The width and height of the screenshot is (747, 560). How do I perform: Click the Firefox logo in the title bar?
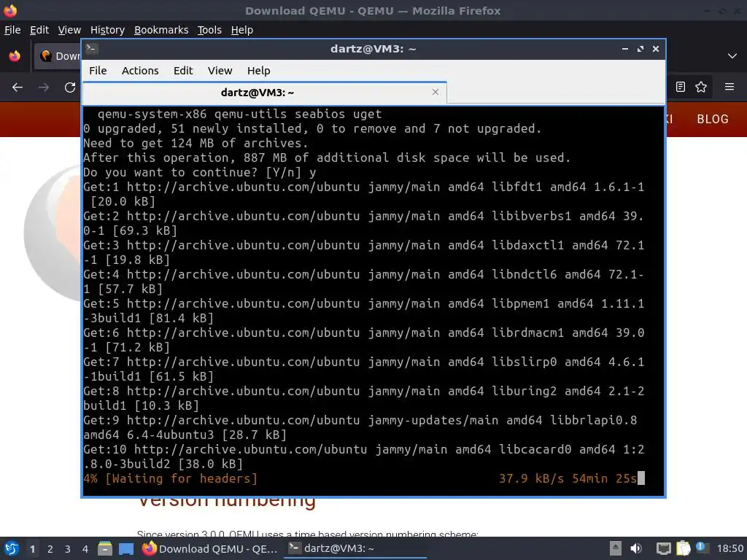[10, 10]
